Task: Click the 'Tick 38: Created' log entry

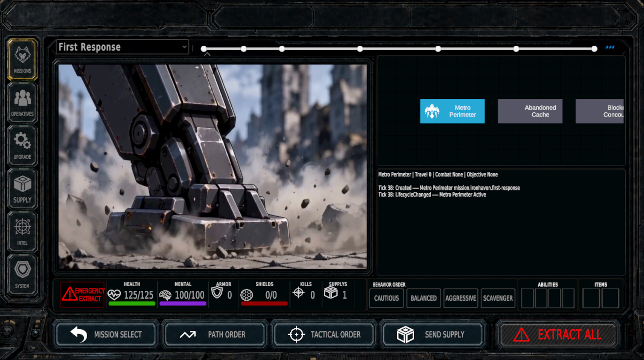Action: point(449,188)
